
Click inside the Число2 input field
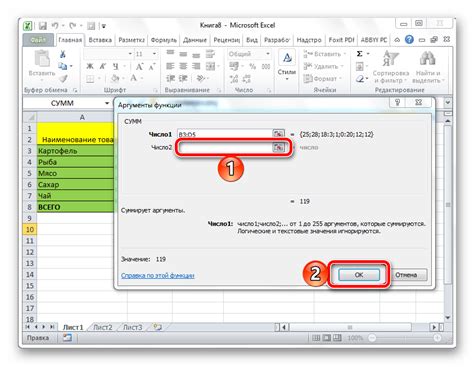click(225, 147)
